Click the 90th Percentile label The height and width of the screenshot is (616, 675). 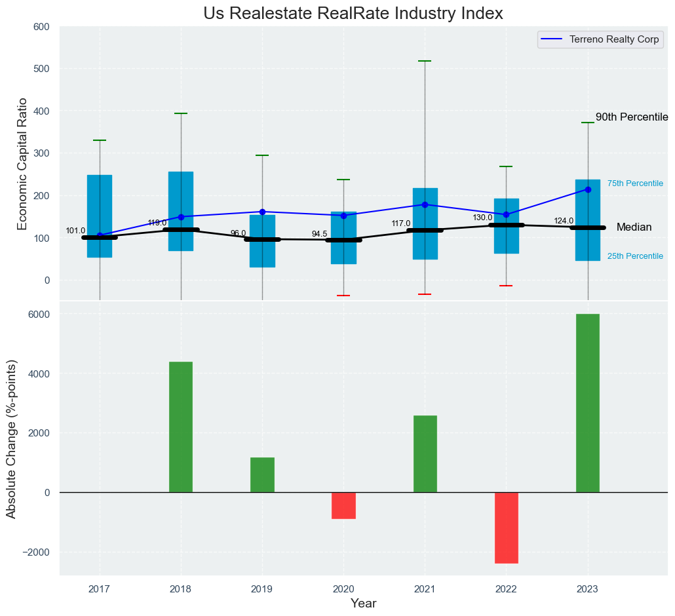tap(631, 117)
